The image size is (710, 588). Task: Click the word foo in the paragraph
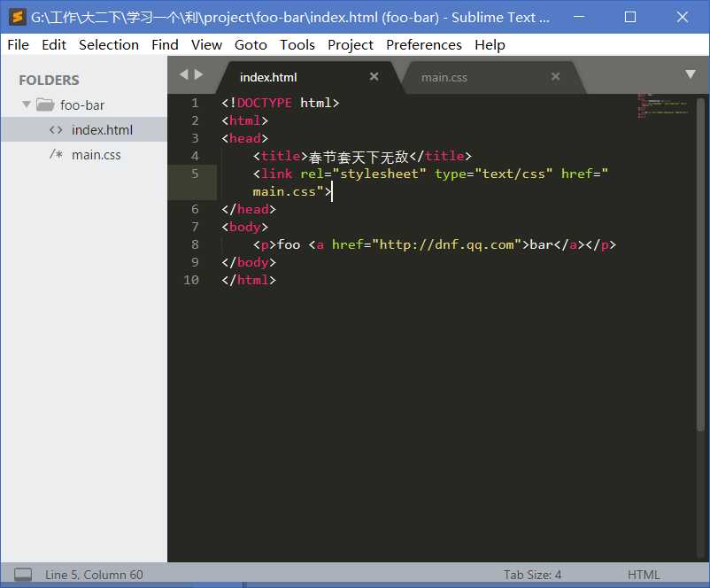289,244
